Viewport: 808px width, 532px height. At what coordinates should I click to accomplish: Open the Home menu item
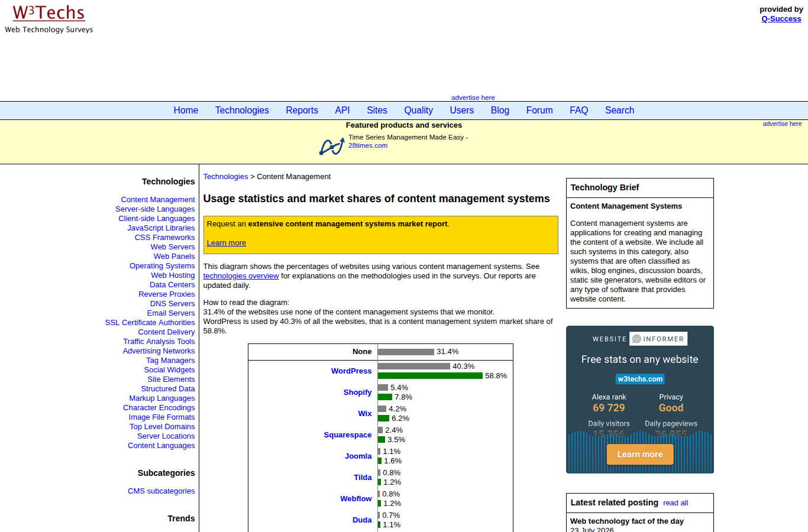point(186,111)
